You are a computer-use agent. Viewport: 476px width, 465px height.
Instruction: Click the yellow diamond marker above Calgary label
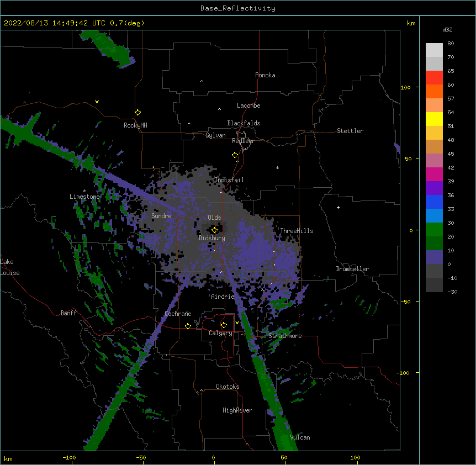[x=224, y=325]
